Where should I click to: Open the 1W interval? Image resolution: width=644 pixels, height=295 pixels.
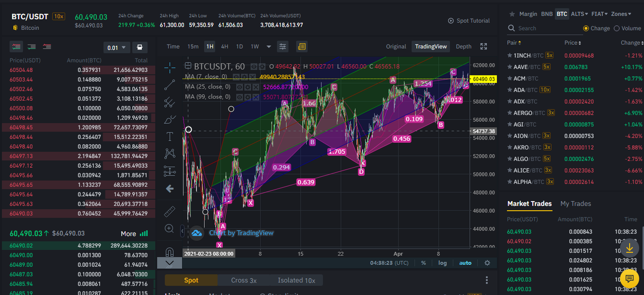pos(255,47)
